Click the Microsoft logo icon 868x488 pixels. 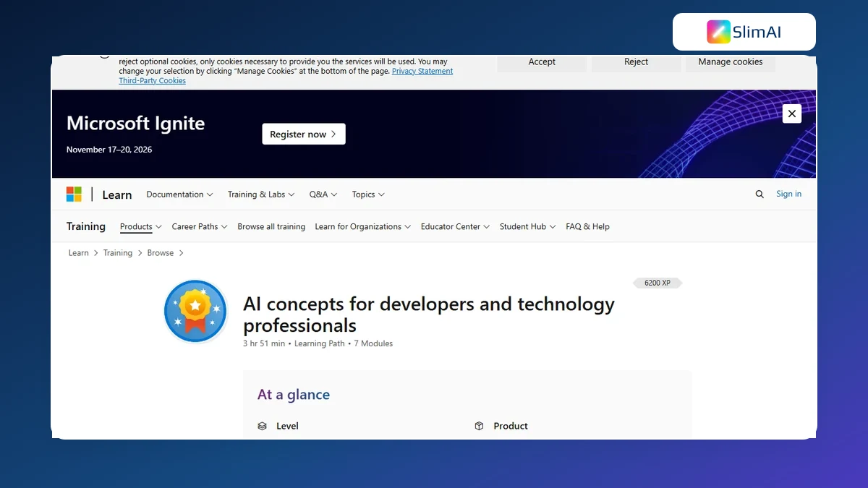(74, 194)
